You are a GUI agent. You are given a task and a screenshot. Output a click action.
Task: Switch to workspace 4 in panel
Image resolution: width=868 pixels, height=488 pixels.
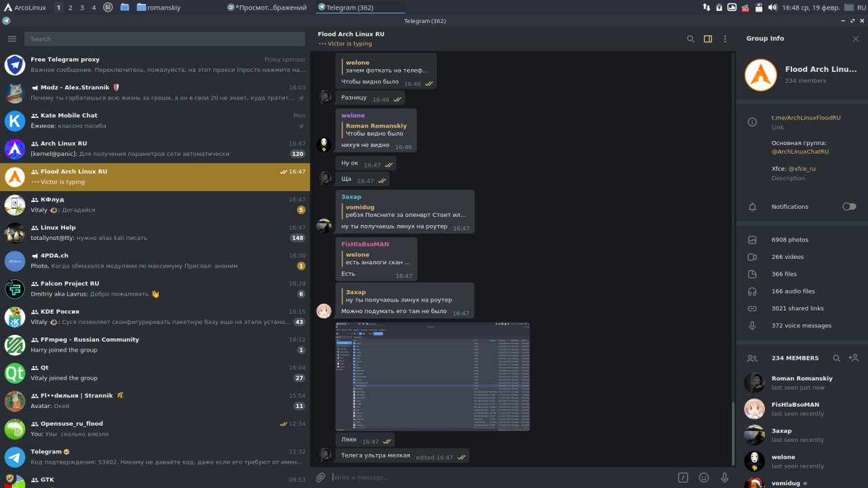click(x=94, y=7)
